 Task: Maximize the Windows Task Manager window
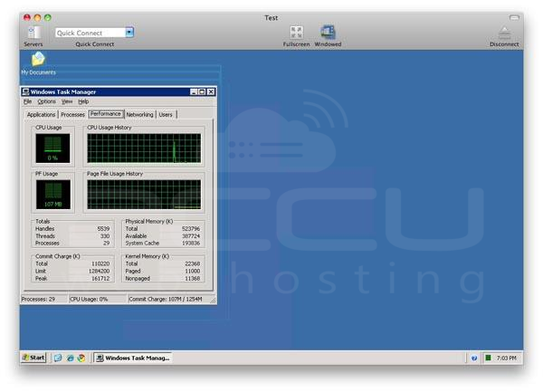[202, 91]
